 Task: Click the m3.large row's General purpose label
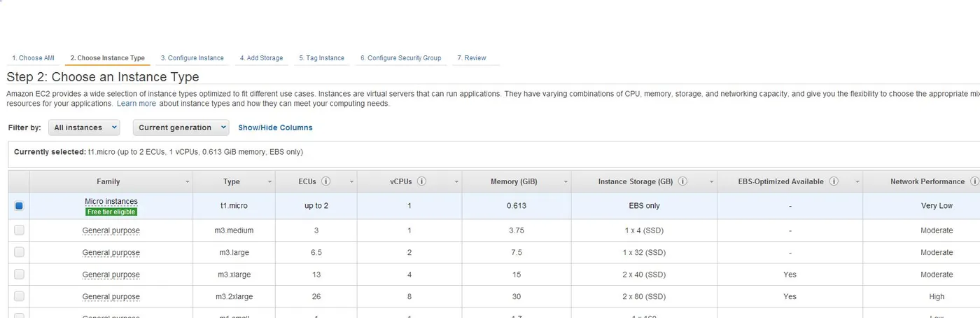(111, 252)
